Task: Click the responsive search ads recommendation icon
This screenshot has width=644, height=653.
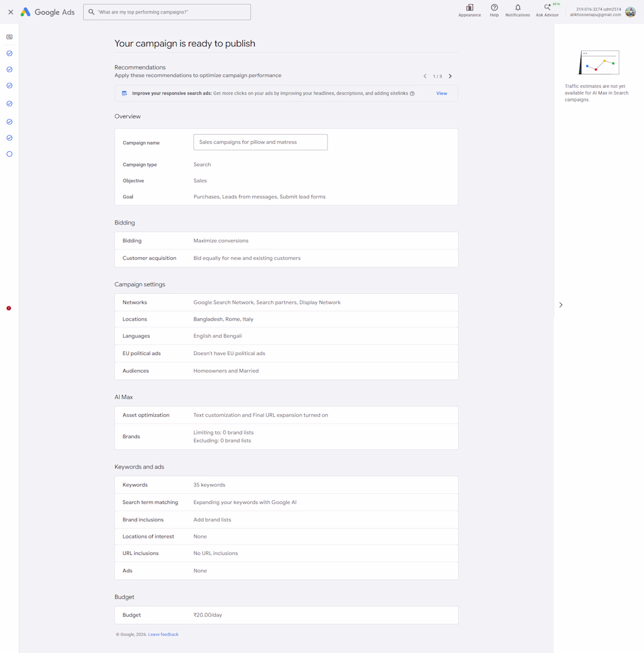Action: (124, 93)
